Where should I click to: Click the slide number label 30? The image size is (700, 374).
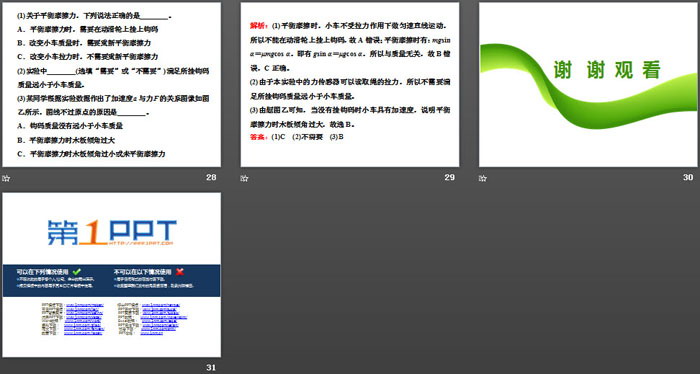point(688,177)
